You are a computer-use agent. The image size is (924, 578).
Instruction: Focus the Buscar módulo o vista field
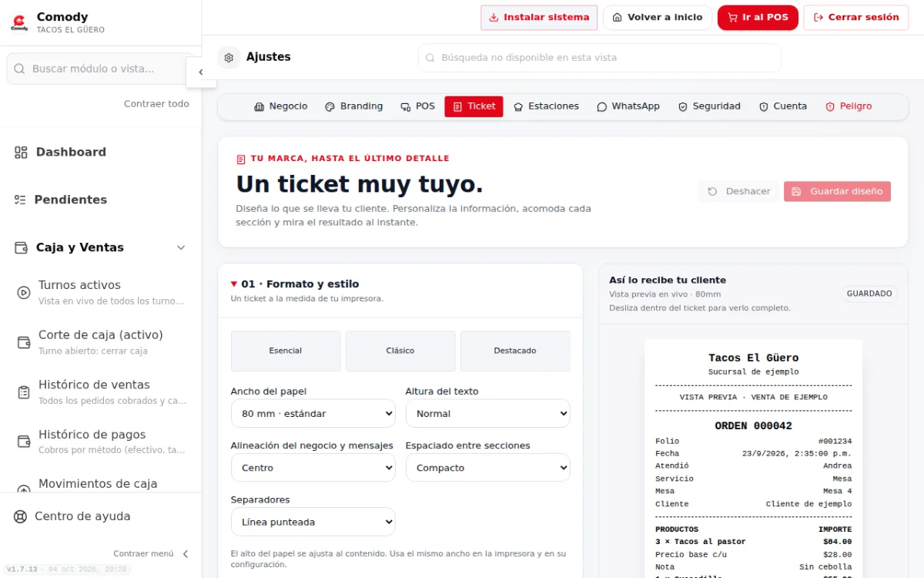pos(101,69)
